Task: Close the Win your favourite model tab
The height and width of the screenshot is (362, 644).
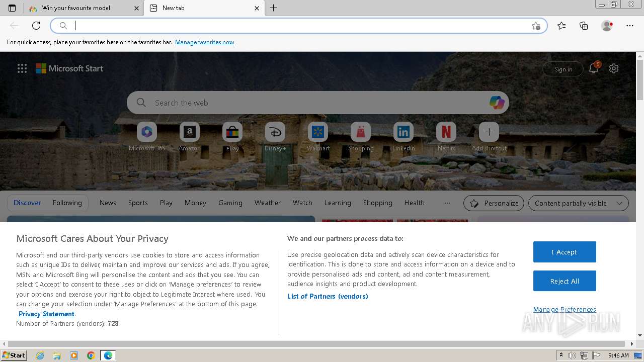Action: coord(136,8)
